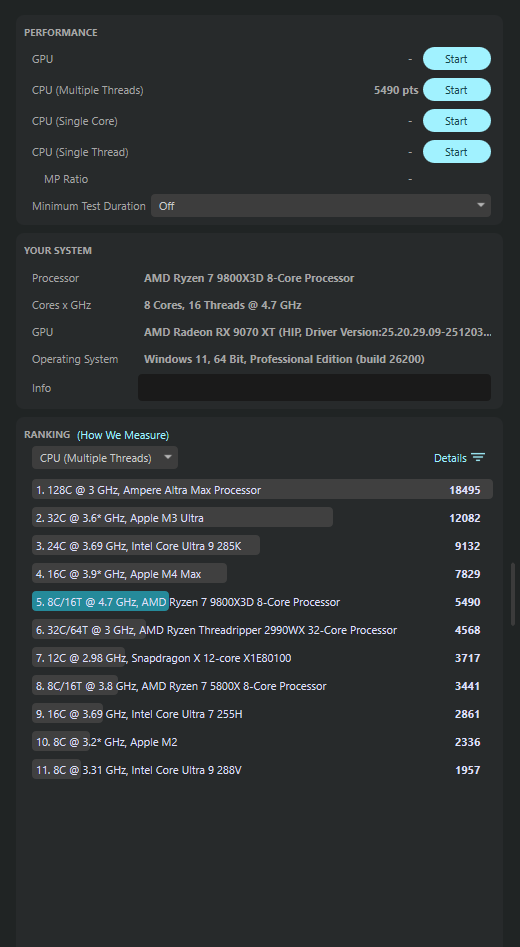Screen dimensions: 520x947
Task: Click the AMD Ryzen 7 9800X3D processor name
Action: [x=249, y=278]
